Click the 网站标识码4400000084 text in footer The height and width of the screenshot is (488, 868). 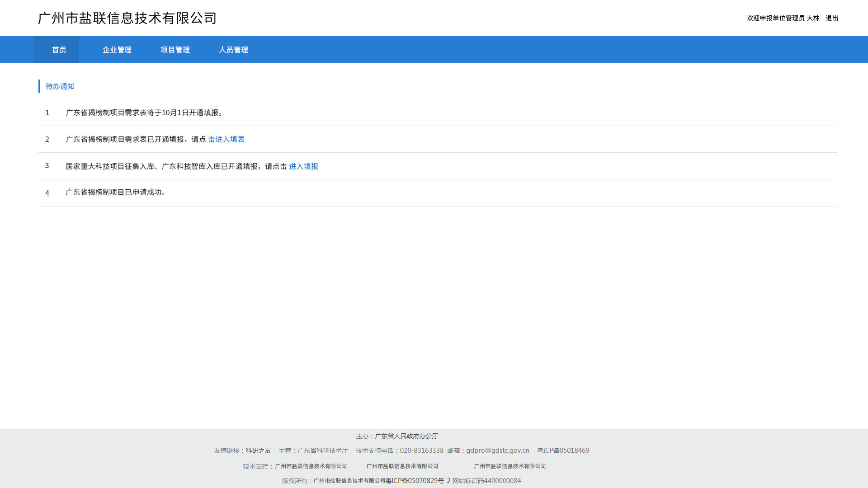(487, 481)
